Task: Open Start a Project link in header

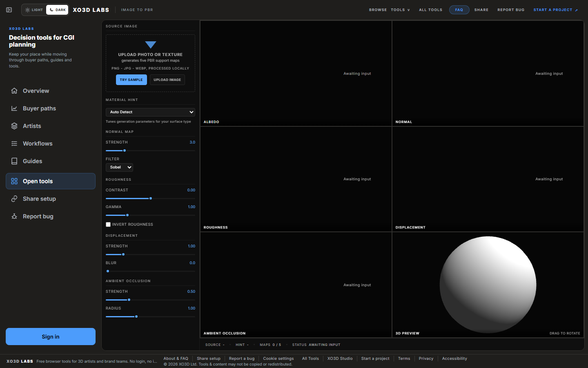Action: 555,10
